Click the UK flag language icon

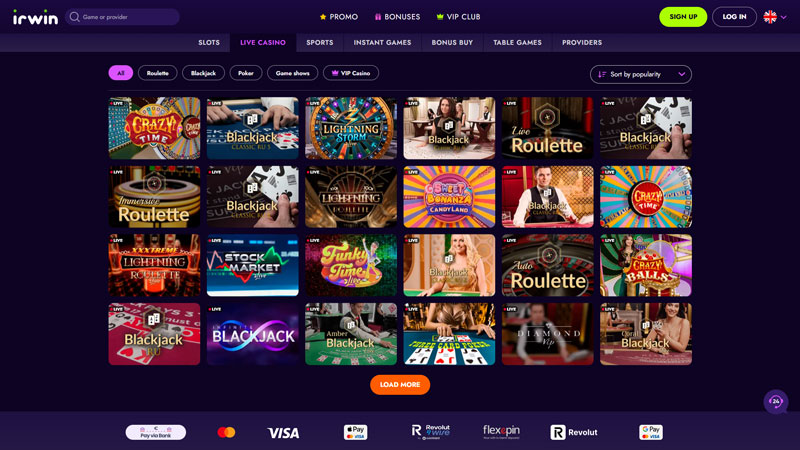click(x=770, y=17)
